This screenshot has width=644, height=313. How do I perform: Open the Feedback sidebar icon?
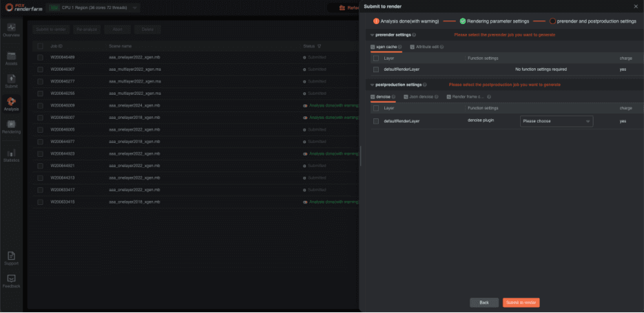click(11, 281)
